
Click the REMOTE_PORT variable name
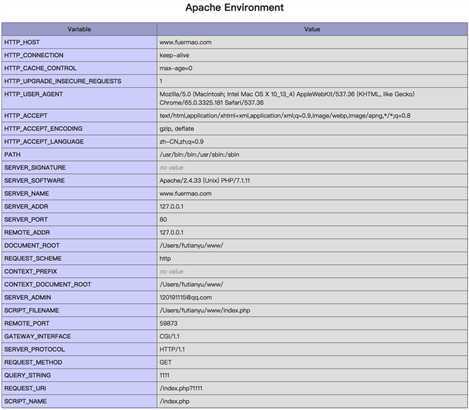pyautogui.click(x=27, y=324)
